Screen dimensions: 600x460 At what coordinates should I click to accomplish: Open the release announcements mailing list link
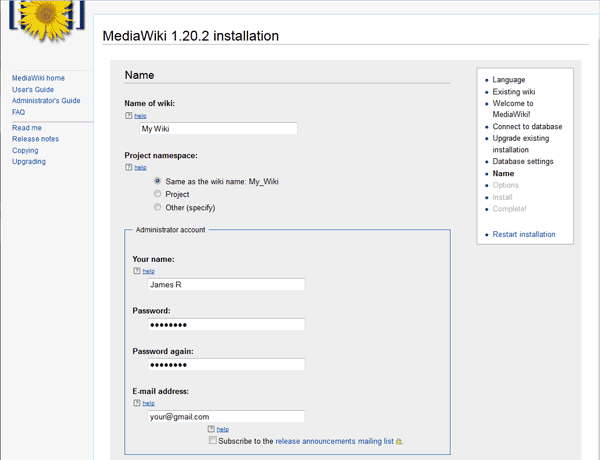334,441
